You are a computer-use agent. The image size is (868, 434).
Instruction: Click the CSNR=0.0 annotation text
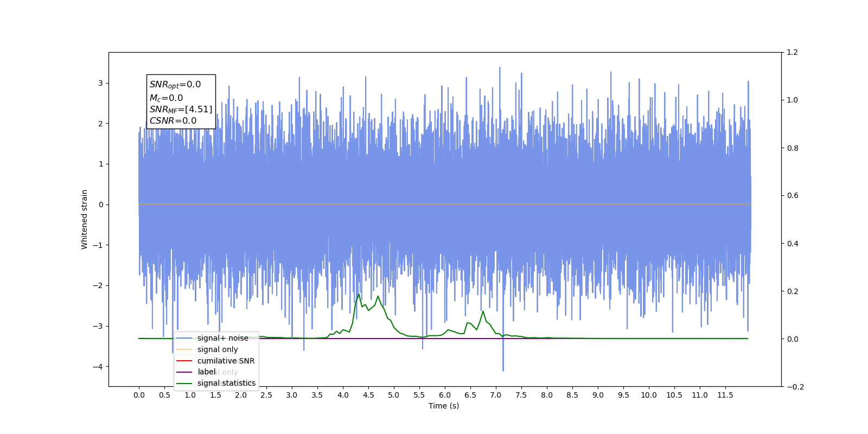coord(173,121)
